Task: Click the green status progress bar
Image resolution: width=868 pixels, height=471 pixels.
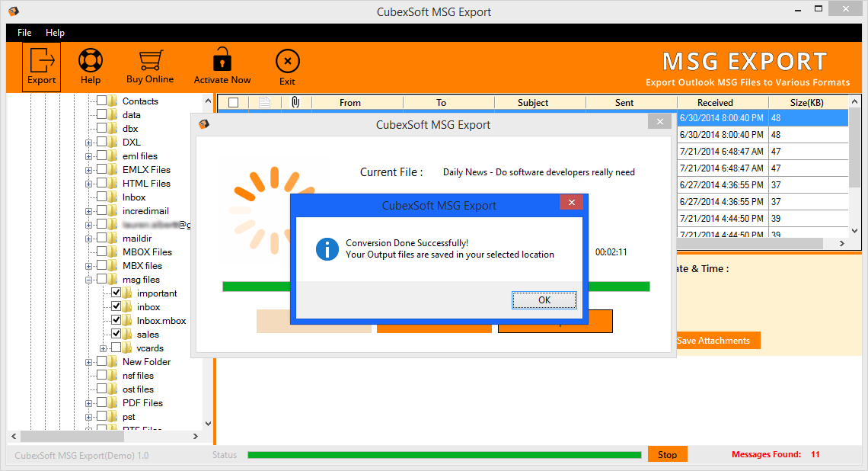Action: pyautogui.click(x=444, y=455)
